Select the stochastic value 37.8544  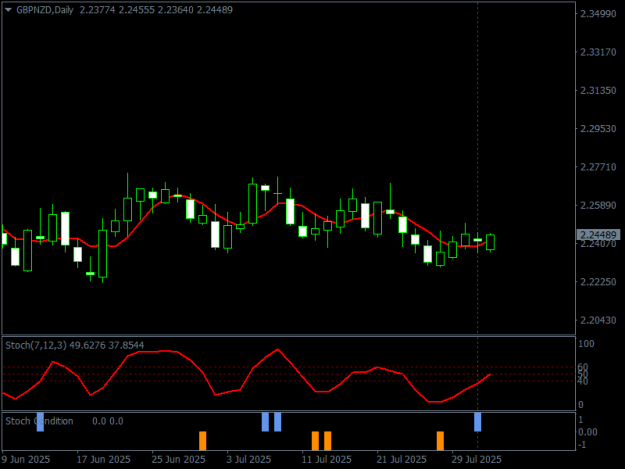click(x=126, y=345)
